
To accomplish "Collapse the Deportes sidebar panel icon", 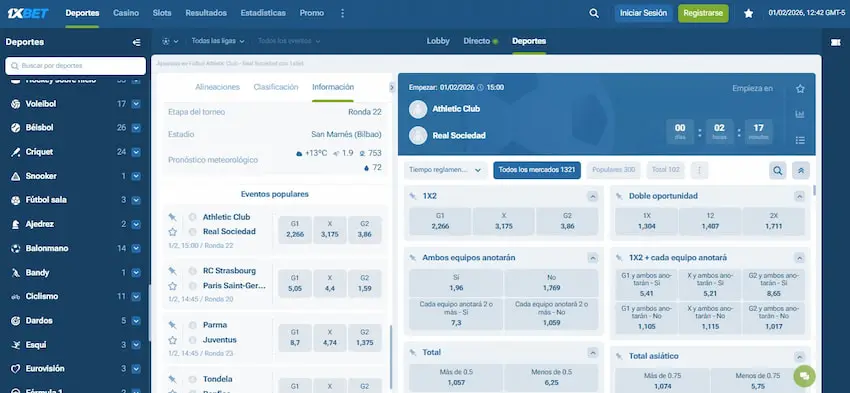I will pos(137,42).
